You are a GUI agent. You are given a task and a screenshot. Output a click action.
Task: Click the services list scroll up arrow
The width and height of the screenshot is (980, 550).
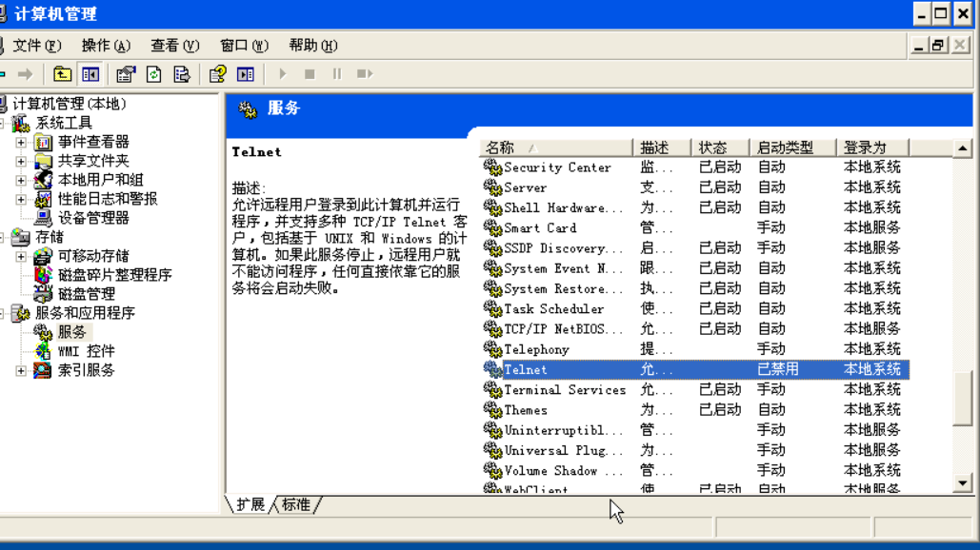963,148
